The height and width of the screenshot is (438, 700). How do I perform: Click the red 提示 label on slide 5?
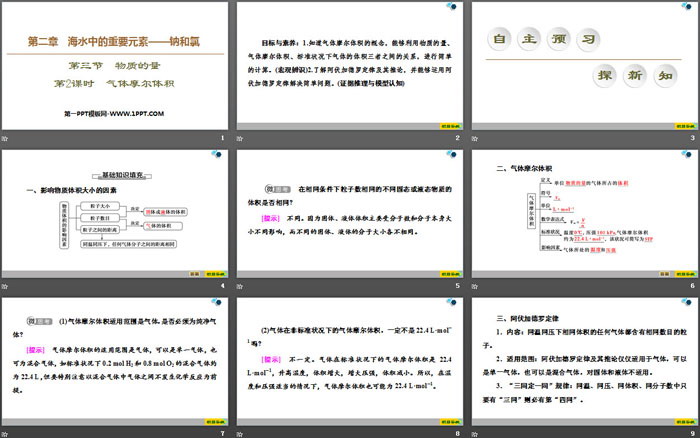point(271,216)
